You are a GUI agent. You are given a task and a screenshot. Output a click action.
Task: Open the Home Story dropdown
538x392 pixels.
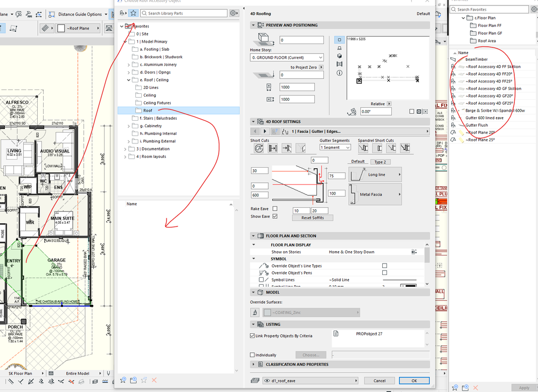tap(287, 57)
